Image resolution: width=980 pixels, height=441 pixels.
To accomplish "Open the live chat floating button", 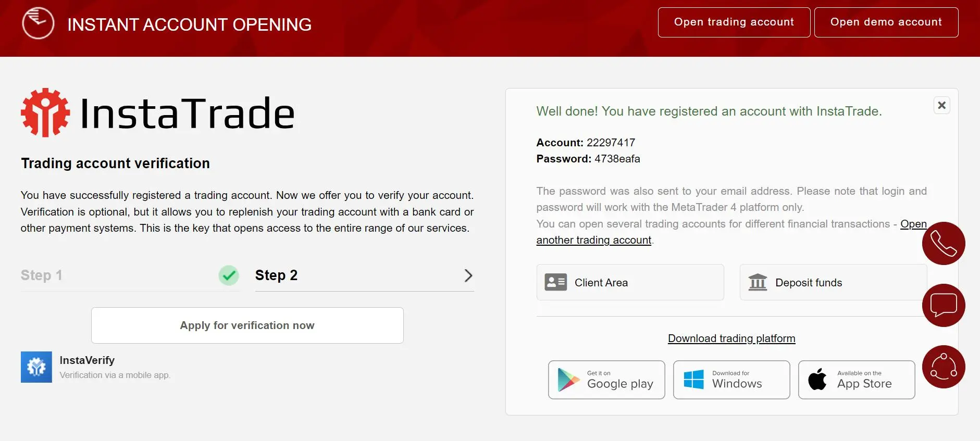I will coord(944,305).
